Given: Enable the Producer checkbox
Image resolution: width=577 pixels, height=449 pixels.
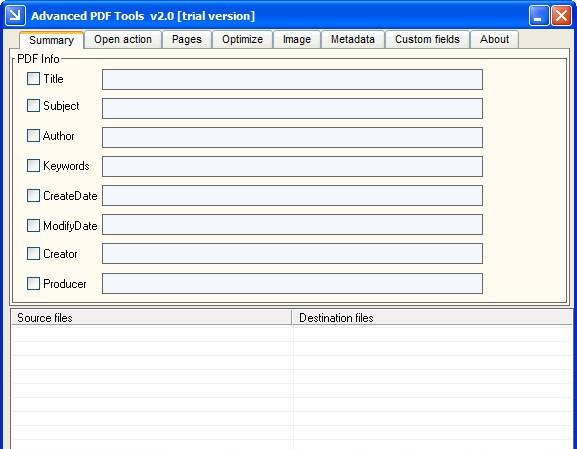Looking at the screenshot, I should tap(33, 284).
